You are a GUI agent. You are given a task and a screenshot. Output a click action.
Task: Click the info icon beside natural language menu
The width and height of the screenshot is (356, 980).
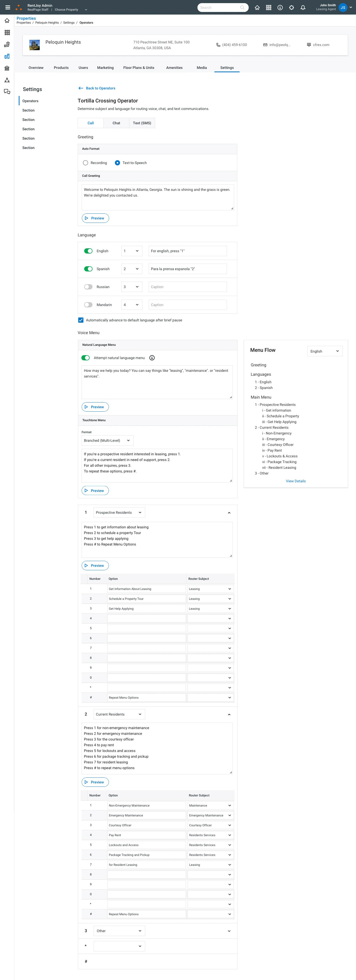tap(152, 358)
